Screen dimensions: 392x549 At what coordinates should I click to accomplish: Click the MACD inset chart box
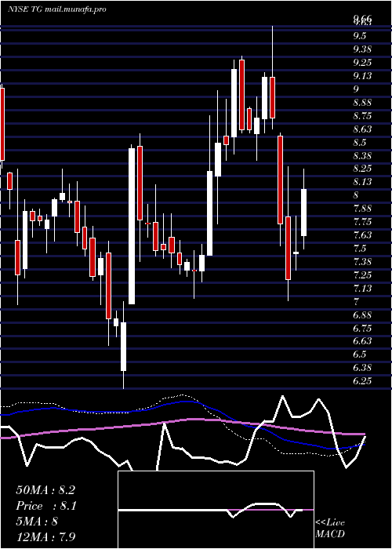[216, 510]
